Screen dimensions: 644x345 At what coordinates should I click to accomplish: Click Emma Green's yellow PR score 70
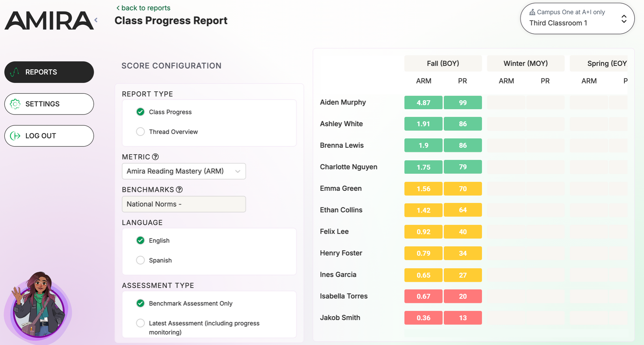point(462,189)
